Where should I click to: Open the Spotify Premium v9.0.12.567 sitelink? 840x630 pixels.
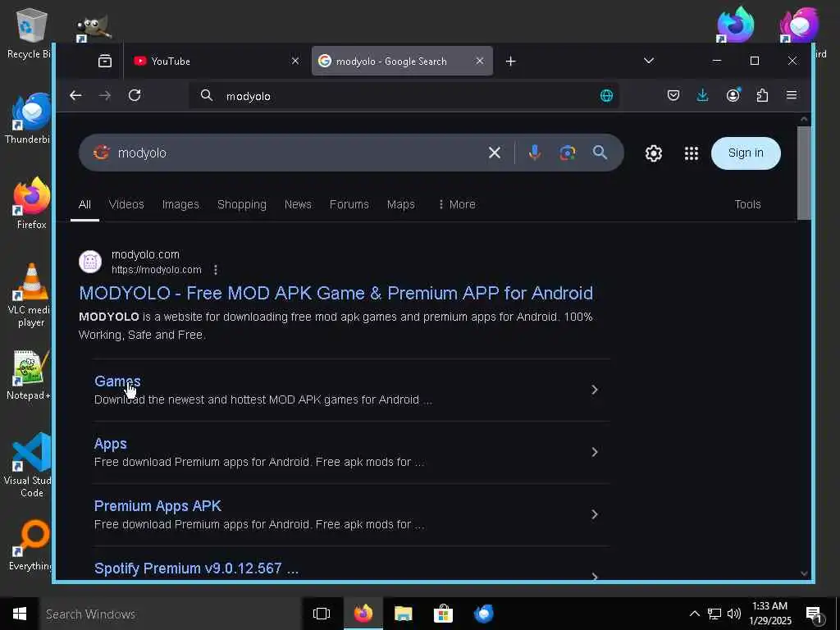pos(196,568)
